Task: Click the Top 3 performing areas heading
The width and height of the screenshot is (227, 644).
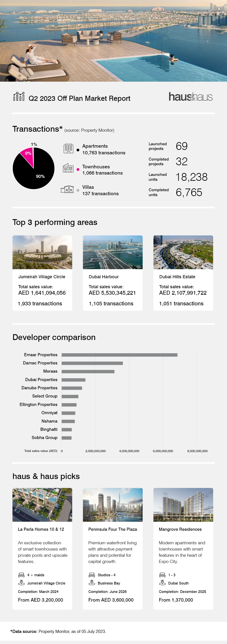Action: point(55,222)
